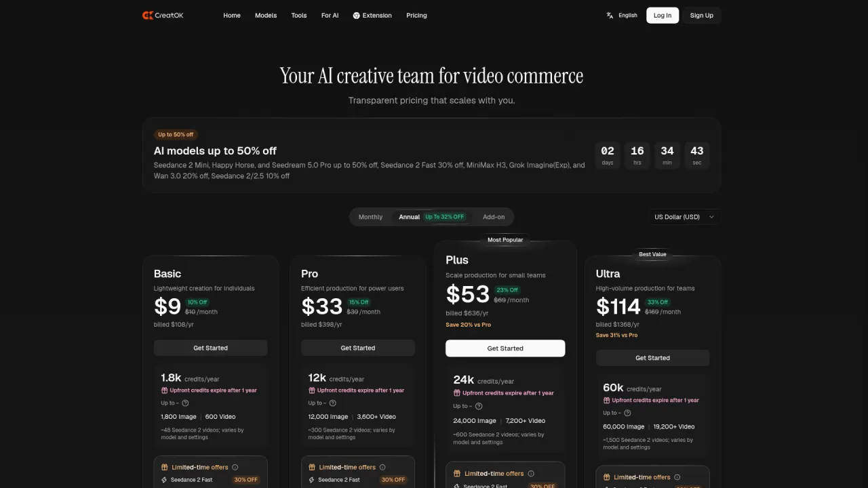This screenshot has width=868, height=488.
Task: Click the '15% Off' badge on Pro
Action: 359,302
